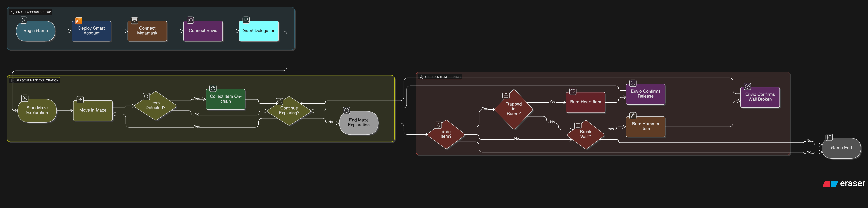Click the hammer icon on Burn Hammer Item

pos(633,116)
